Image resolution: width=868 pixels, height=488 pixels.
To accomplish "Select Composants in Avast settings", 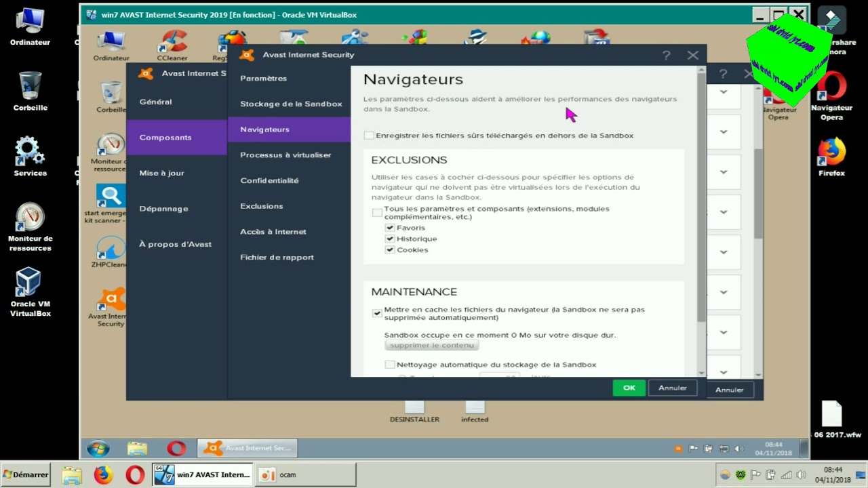I will pyautogui.click(x=176, y=138).
